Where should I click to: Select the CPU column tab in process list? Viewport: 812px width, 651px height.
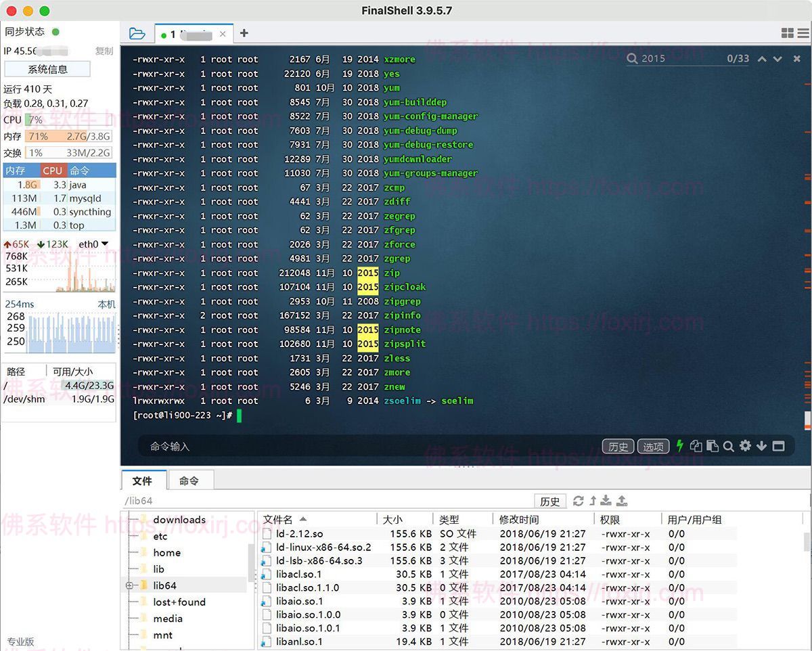tap(52, 171)
